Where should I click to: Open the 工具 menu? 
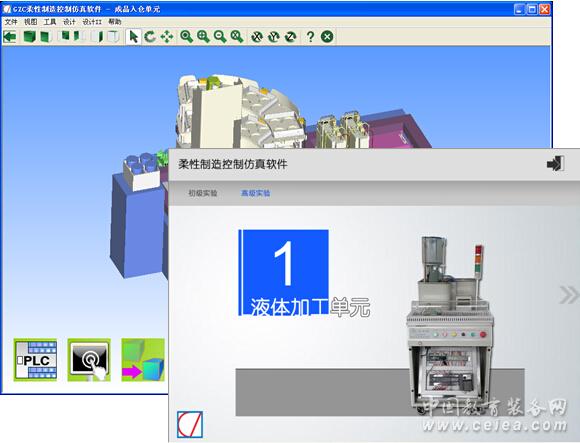[50, 22]
